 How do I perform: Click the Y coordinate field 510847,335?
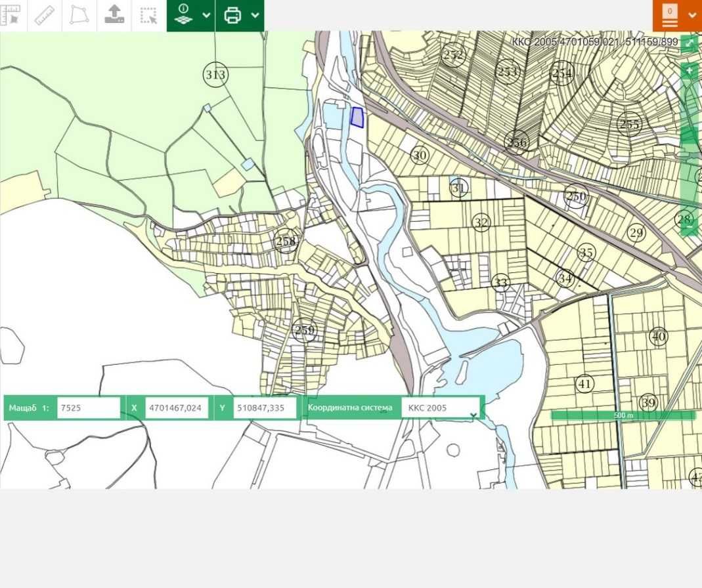tap(265, 408)
